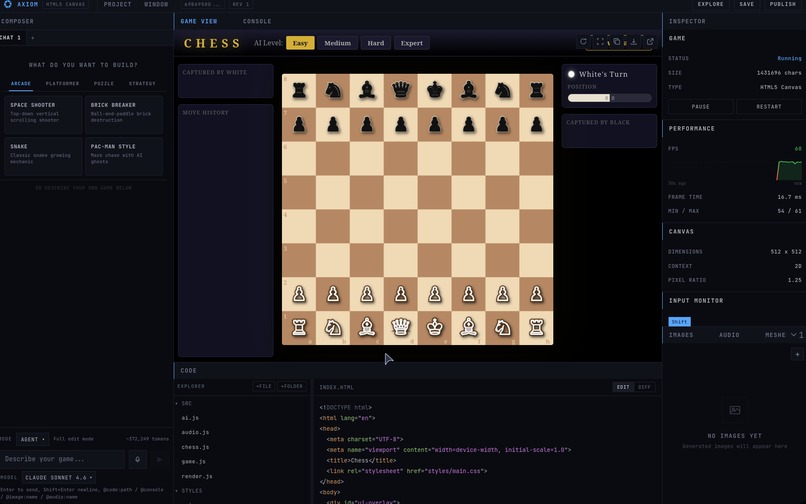This screenshot has width=806, height=504.
Task: Choose the Snake template card
Action: point(43,156)
